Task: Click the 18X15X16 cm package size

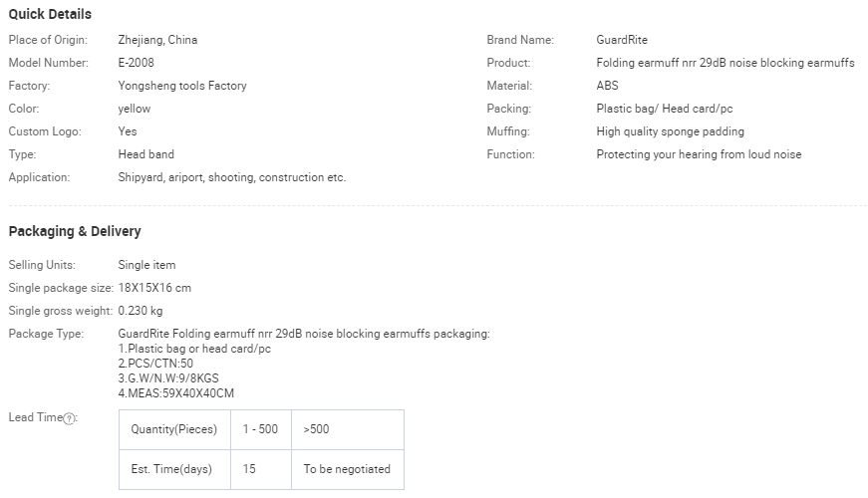Action: [154, 288]
